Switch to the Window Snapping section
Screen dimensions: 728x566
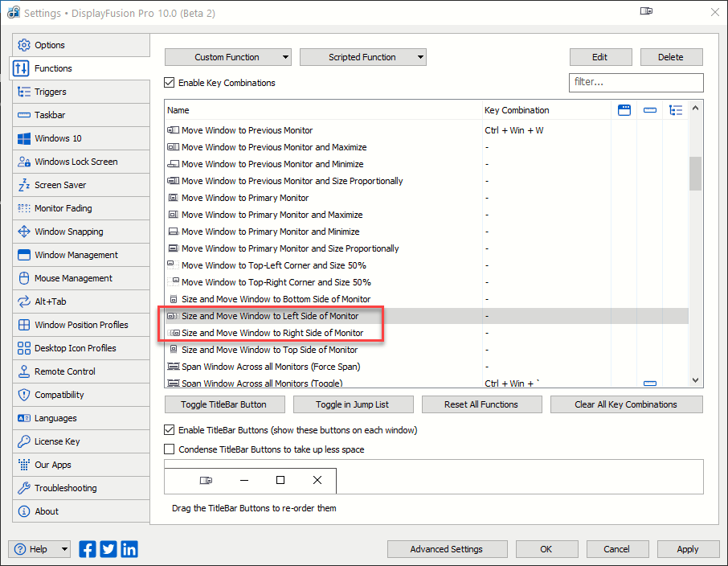(x=69, y=232)
